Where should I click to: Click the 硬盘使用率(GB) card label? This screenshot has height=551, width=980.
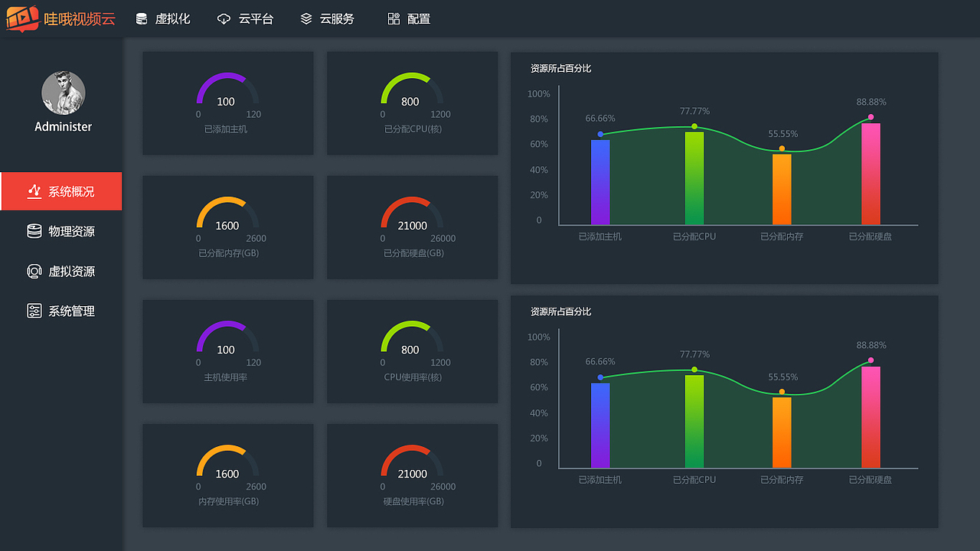coord(413,501)
